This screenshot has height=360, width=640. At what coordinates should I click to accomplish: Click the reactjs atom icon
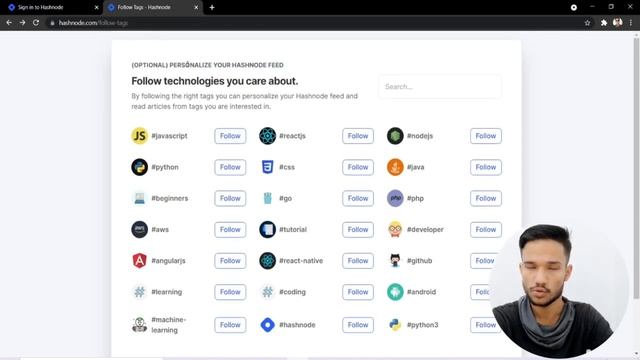click(x=267, y=136)
